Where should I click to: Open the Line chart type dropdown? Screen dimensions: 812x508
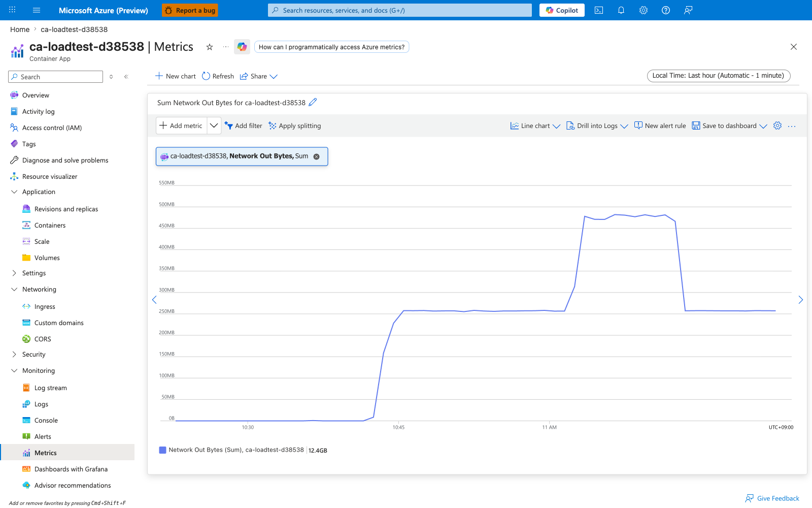(x=535, y=126)
